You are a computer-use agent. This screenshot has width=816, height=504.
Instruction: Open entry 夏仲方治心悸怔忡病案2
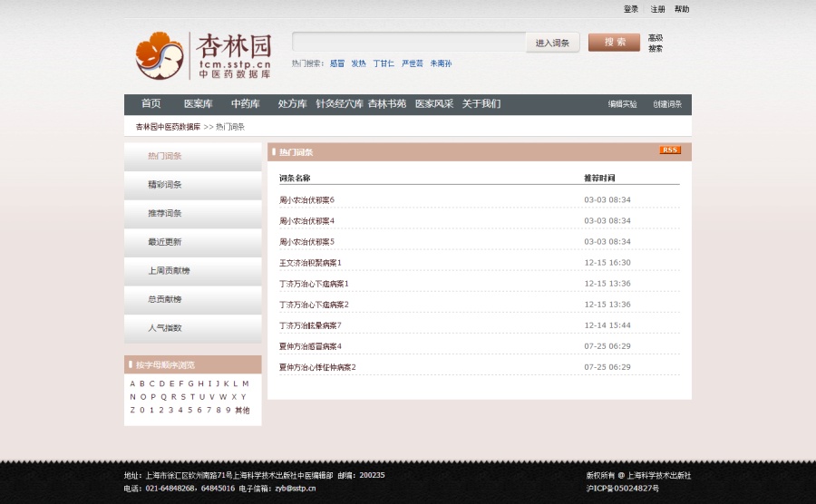[x=317, y=367]
